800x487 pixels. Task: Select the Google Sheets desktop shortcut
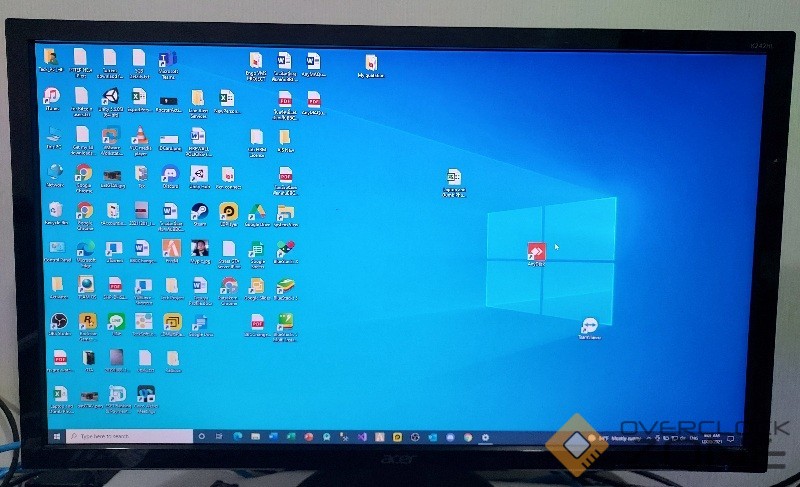(256, 249)
